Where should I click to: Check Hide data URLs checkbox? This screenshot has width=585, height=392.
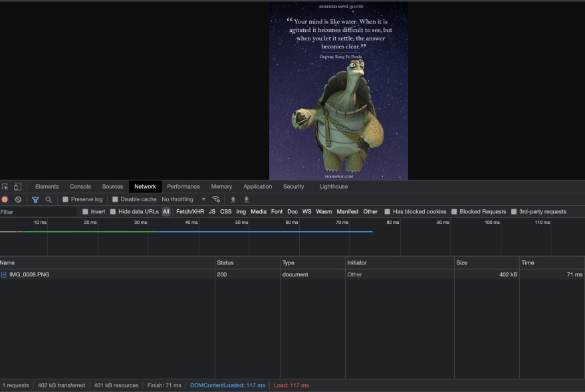click(x=112, y=211)
